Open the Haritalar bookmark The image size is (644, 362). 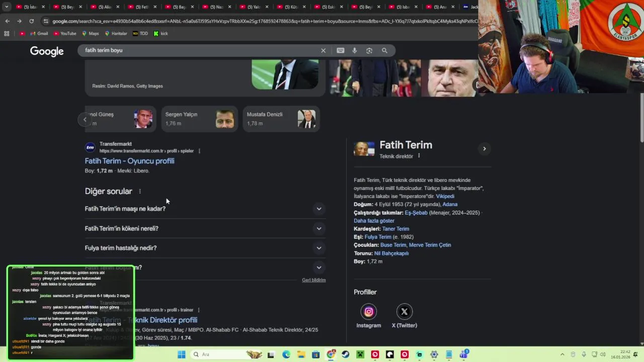116,34
